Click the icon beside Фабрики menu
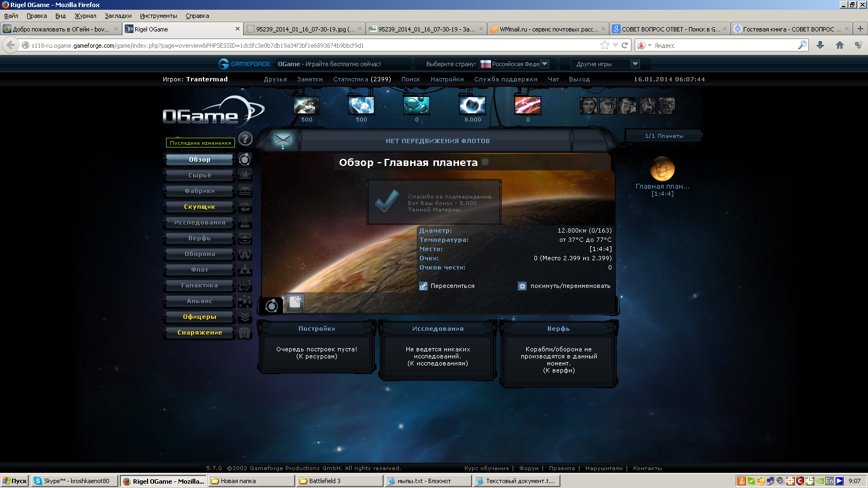Viewport: 868px width, 488px height. [245, 191]
